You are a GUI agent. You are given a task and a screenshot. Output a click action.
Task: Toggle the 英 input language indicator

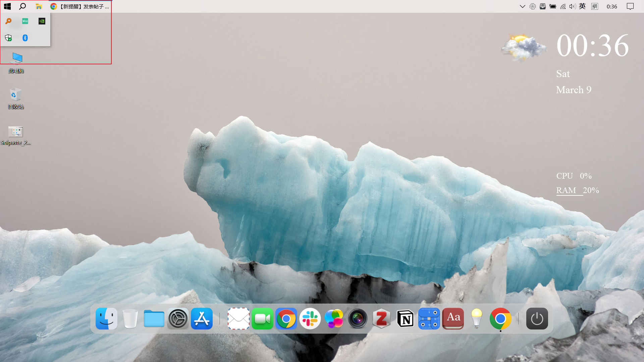[582, 6]
